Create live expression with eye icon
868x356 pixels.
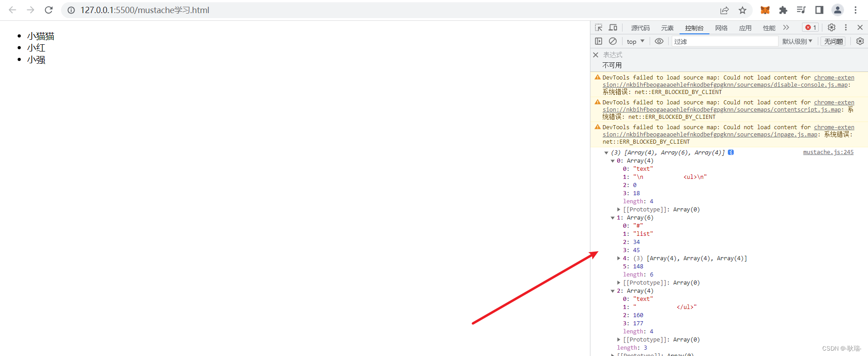(659, 41)
